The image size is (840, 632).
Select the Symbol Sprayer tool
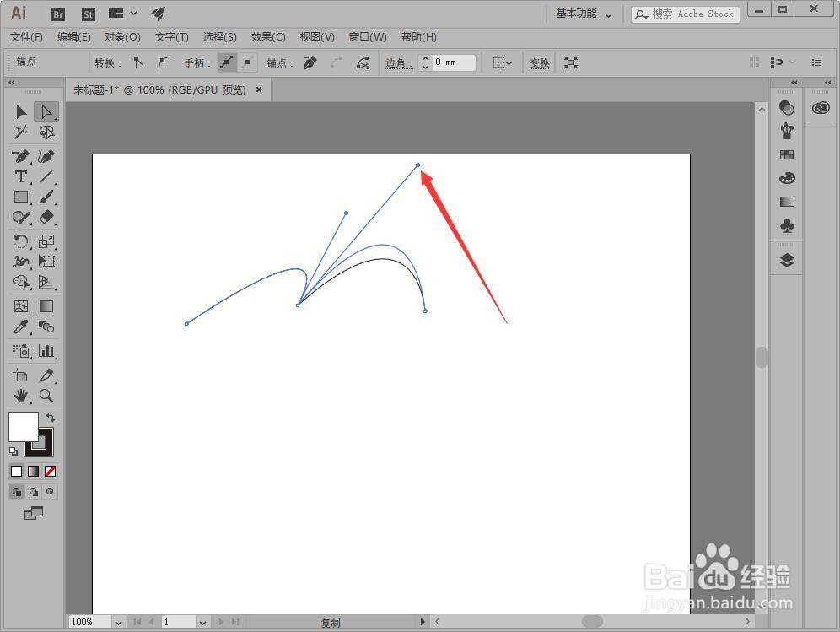(21, 351)
